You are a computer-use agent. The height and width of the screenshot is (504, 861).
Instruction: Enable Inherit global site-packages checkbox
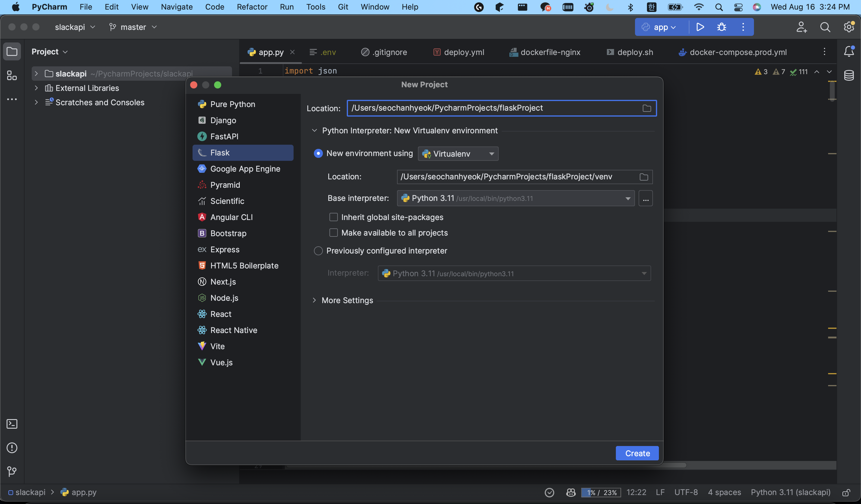333,217
